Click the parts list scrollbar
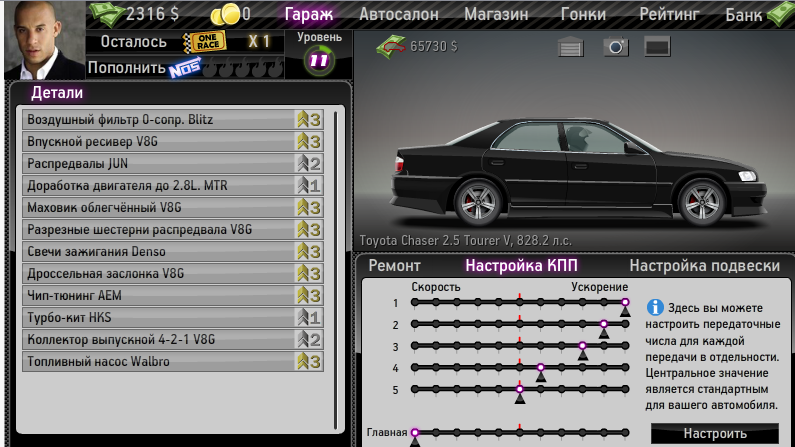The image size is (795, 447). click(x=336, y=270)
